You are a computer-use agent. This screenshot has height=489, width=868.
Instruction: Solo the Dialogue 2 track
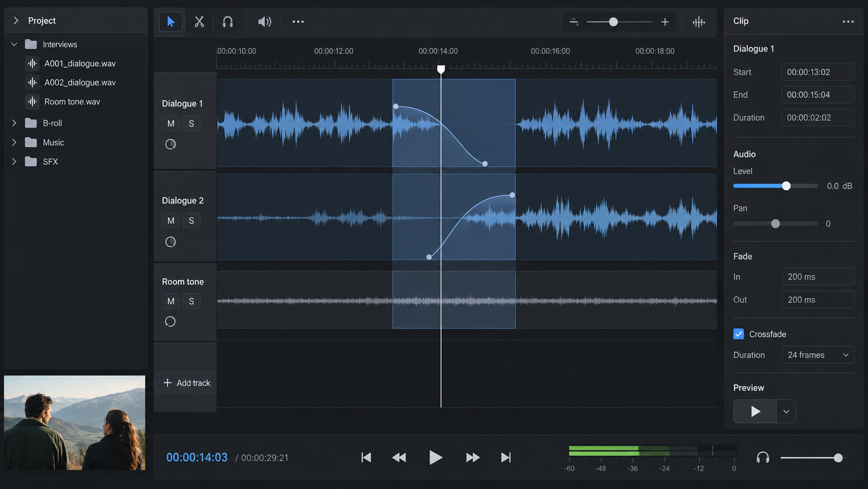pyautogui.click(x=192, y=221)
